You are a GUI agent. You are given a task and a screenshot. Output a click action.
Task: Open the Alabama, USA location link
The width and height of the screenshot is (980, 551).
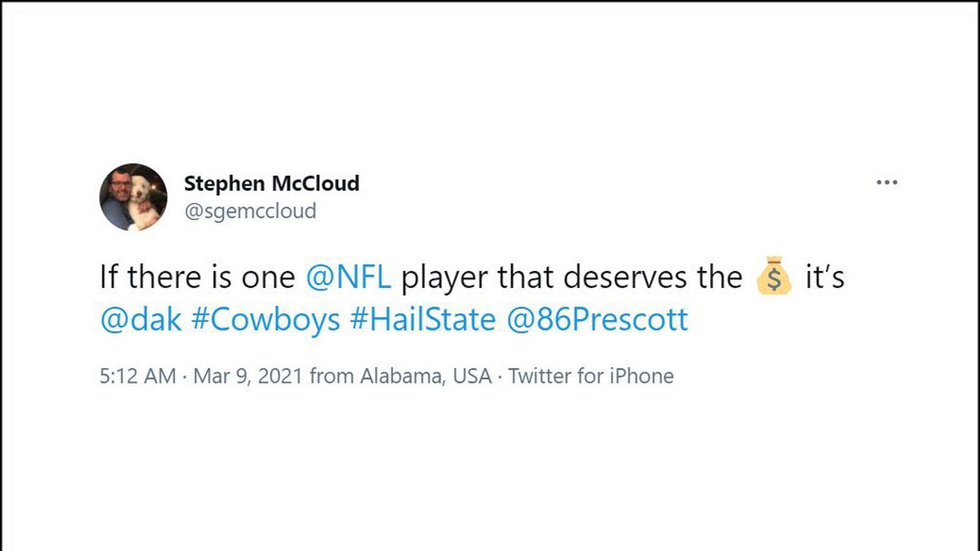coord(426,376)
